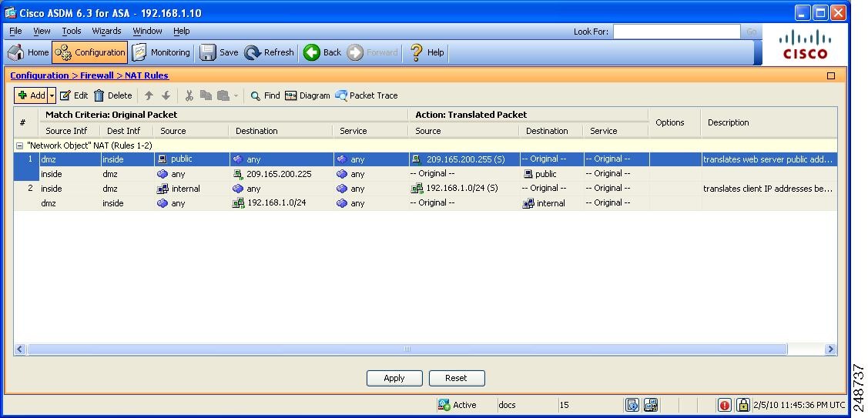Delete the selected NAT rule
Image resolution: width=868 pixels, height=418 pixels.
[113, 95]
